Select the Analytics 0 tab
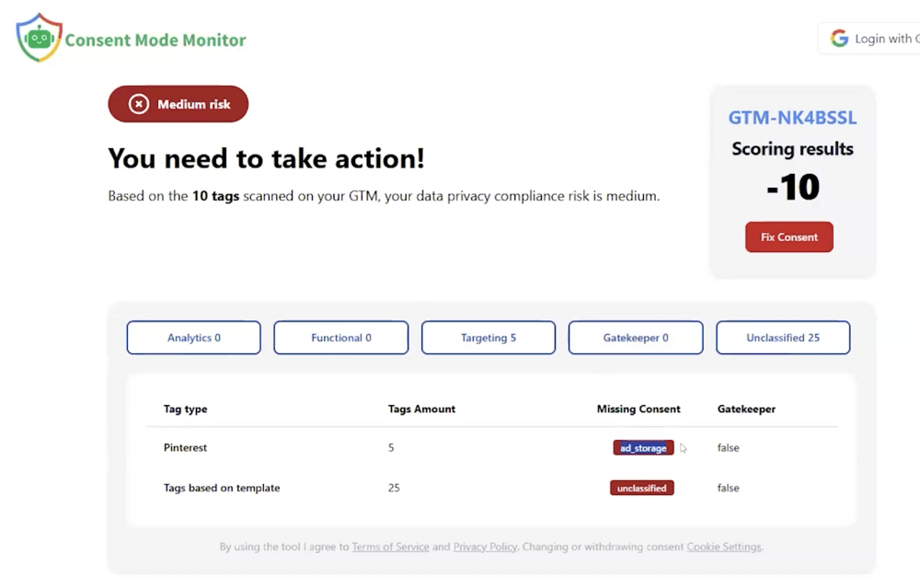The width and height of the screenshot is (920, 588). (x=193, y=338)
